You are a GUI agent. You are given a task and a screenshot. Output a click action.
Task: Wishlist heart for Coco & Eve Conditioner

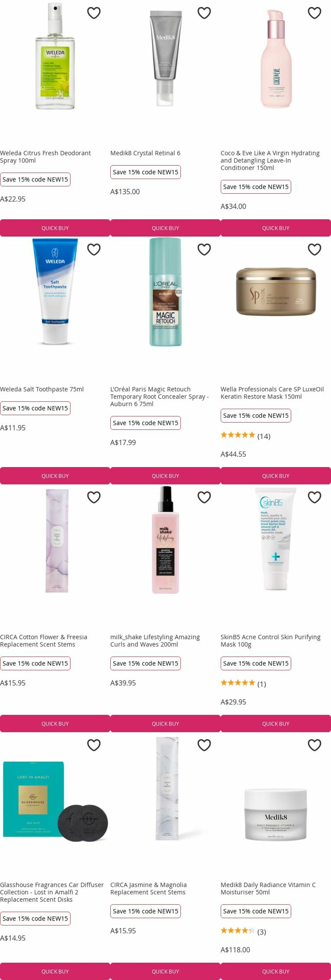click(x=314, y=13)
